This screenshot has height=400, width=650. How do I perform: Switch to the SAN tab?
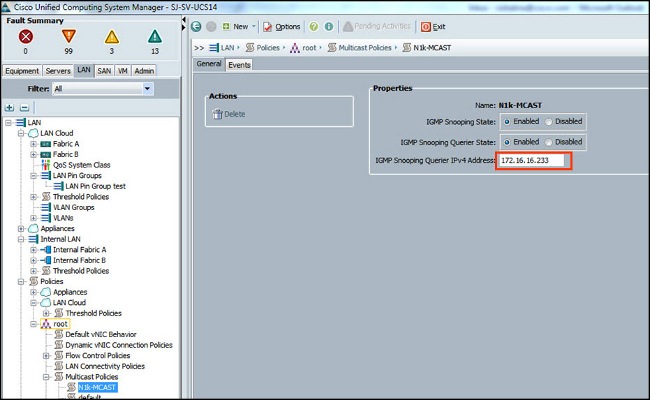(104, 71)
